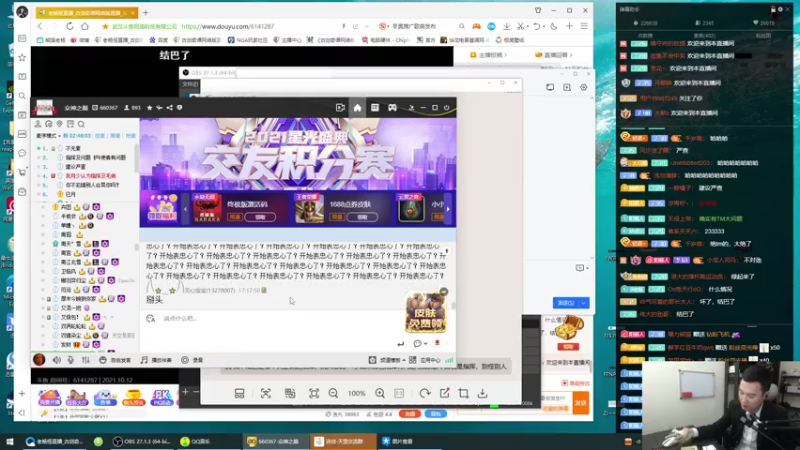Click the 100% zoom level in image viewer
The width and height of the screenshot is (800, 450).
click(357, 393)
